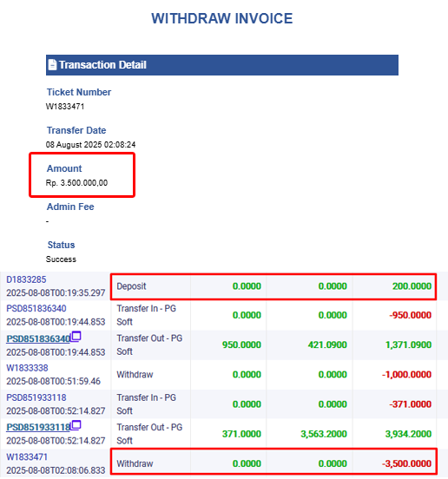Viewport: 448px width, 479px height.
Task: Click the copy icon next to underlined PSD851836340
Action: click(76, 337)
